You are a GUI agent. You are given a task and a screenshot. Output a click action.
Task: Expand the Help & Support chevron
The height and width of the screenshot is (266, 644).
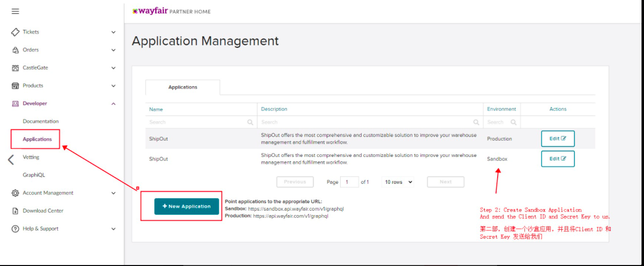[114, 229]
